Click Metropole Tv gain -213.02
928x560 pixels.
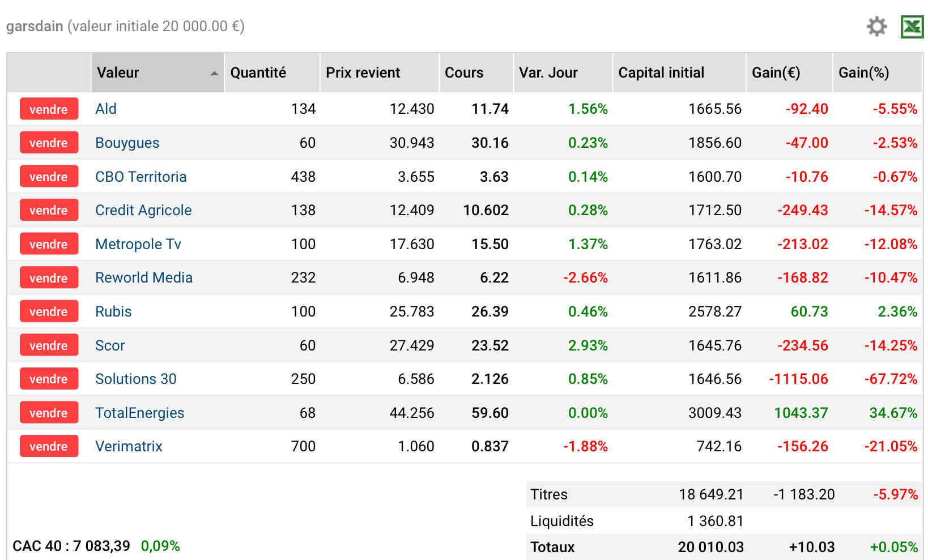pos(802,244)
